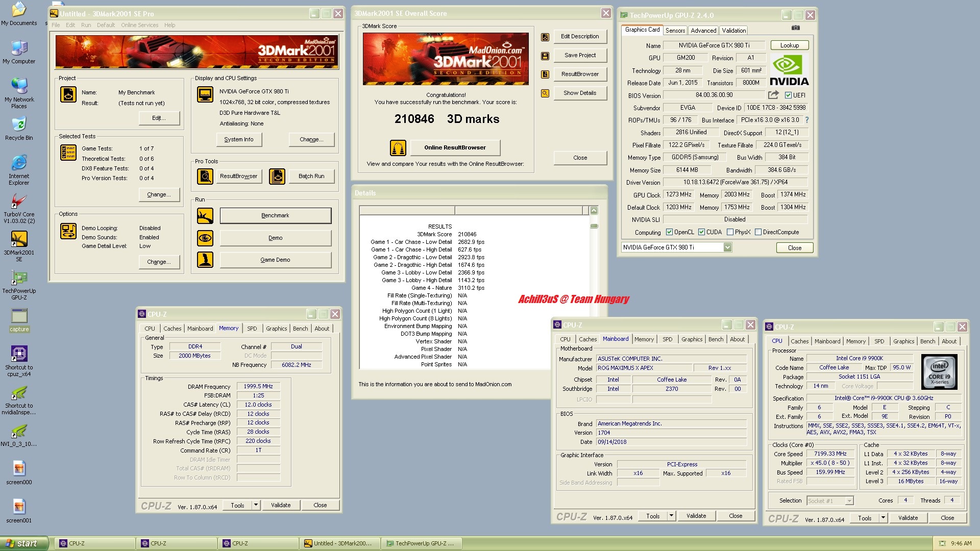The width and height of the screenshot is (980, 551).
Task: Open the Socket #1 selection dropdown
Action: [849, 501]
